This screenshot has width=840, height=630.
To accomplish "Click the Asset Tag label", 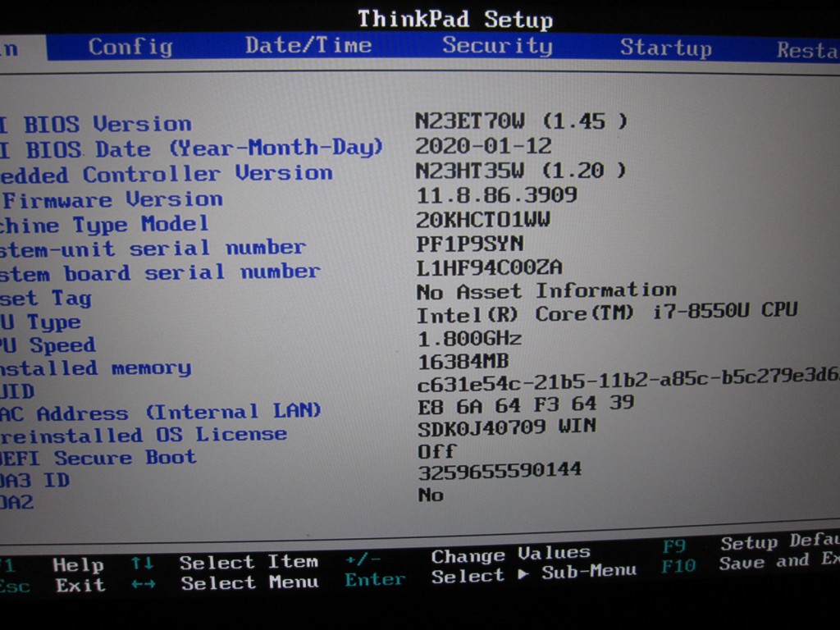I will [x=46, y=298].
